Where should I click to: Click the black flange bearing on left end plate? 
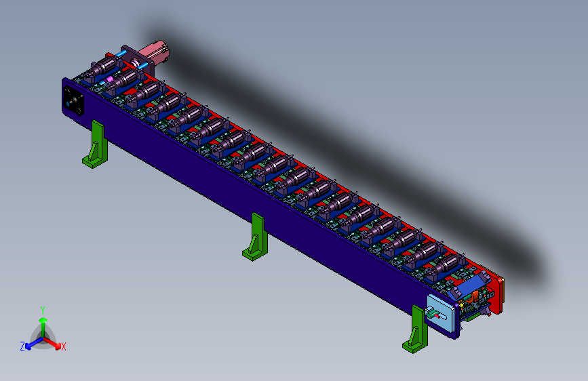pyautogui.click(x=73, y=100)
